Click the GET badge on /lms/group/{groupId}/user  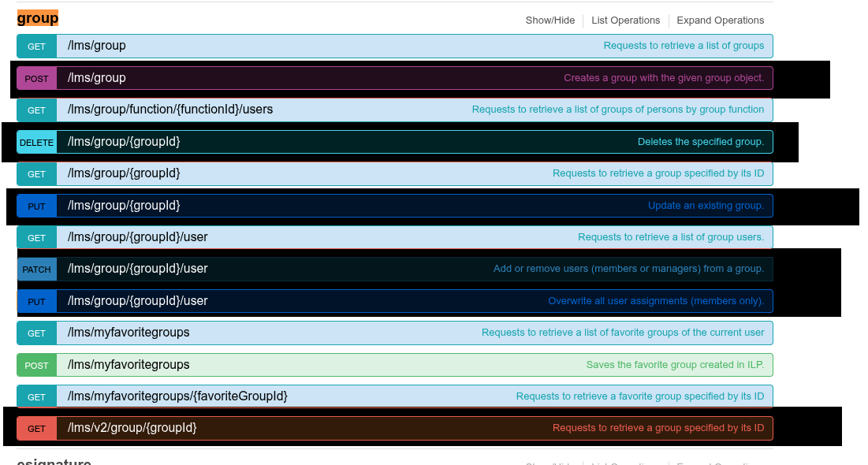point(35,237)
